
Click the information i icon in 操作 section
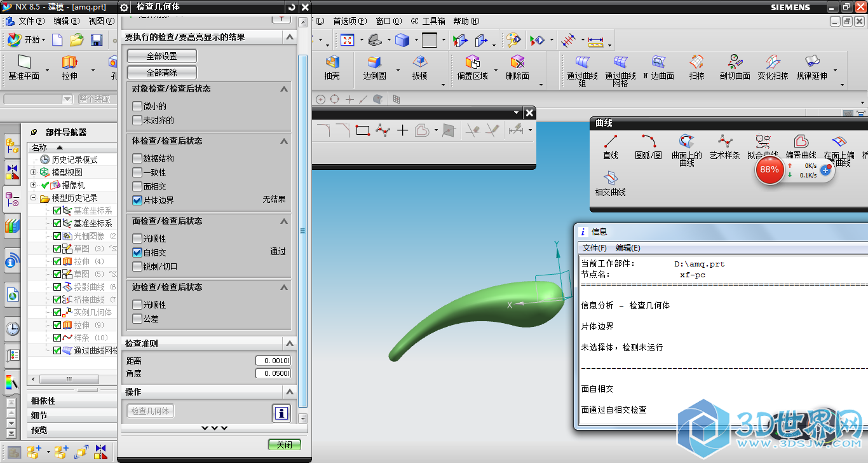281,413
